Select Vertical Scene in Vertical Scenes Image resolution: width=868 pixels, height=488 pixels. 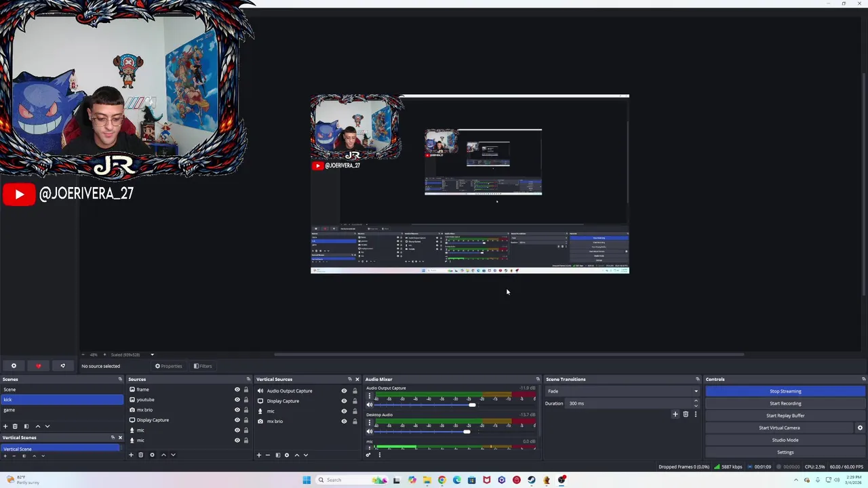[x=60, y=449]
